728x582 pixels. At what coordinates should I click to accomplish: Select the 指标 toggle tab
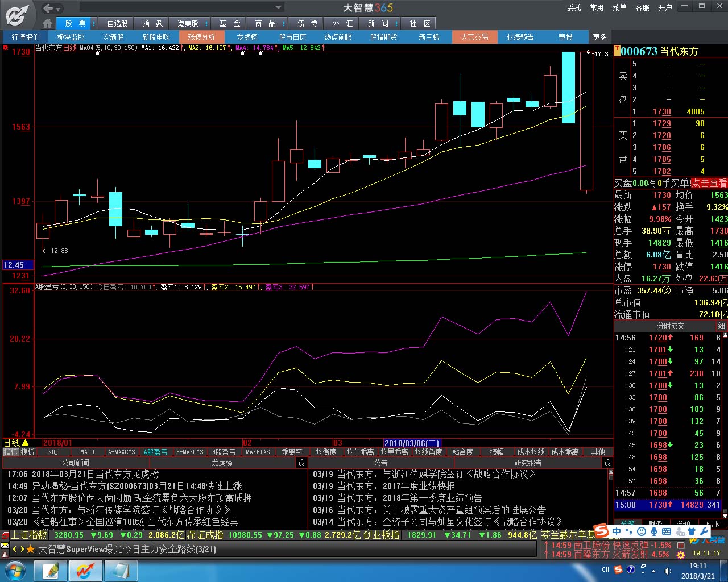[11, 452]
